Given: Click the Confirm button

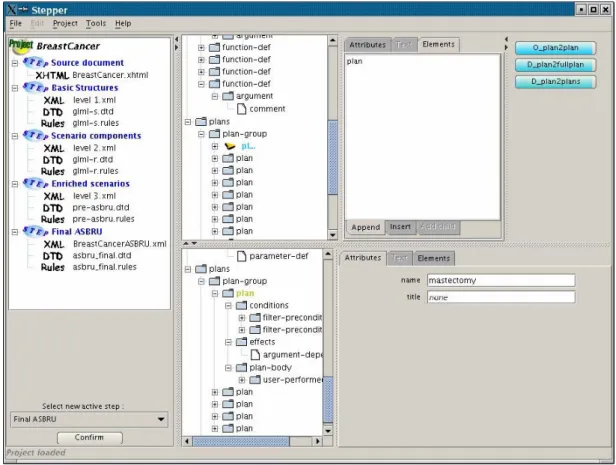Looking at the screenshot, I should 90,437.
